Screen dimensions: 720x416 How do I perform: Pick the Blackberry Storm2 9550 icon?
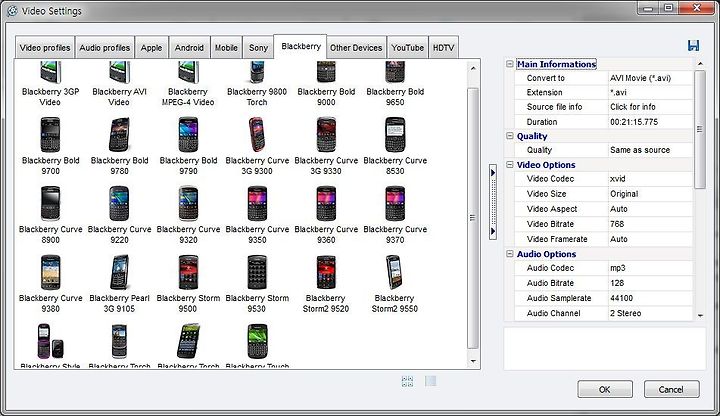394,272
